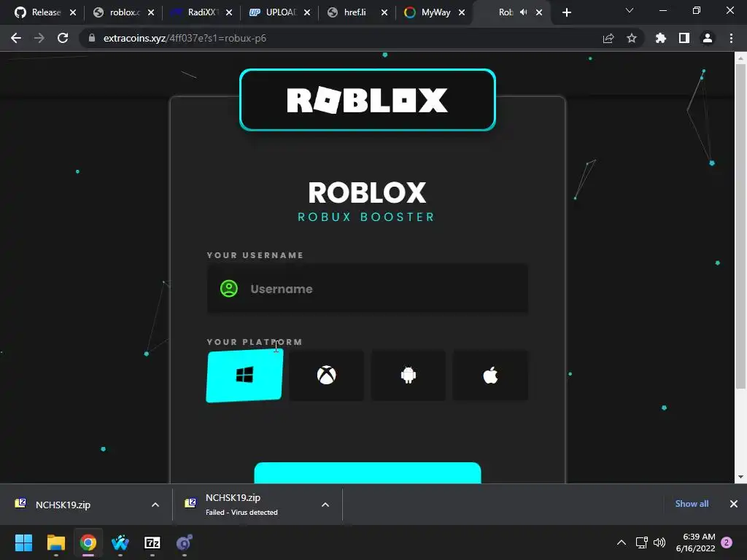Close the RadiXX tab
This screenshot has width=747, height=560.
click(229, 12)
